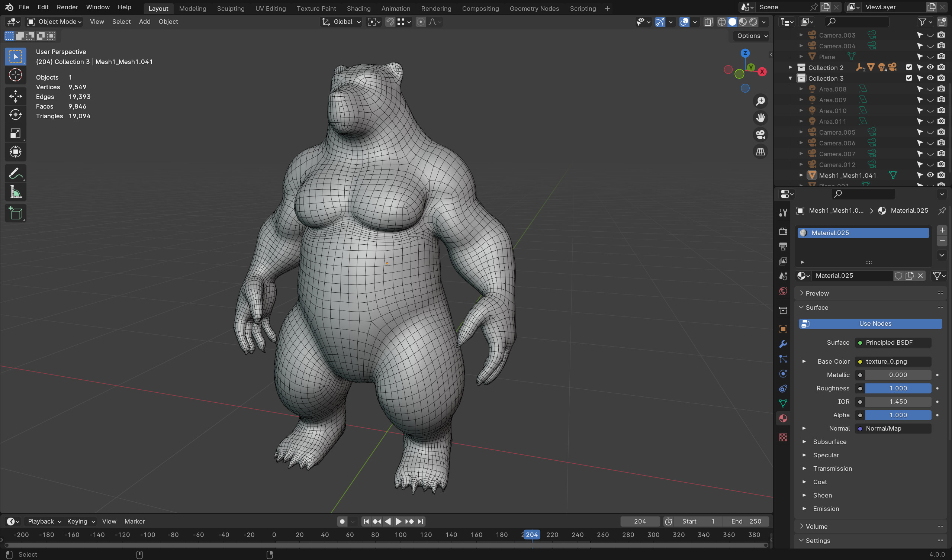Viewport: 952px width, 560px height.
Task: Toggle snapping magnet in header
Action: click(390, 22)
